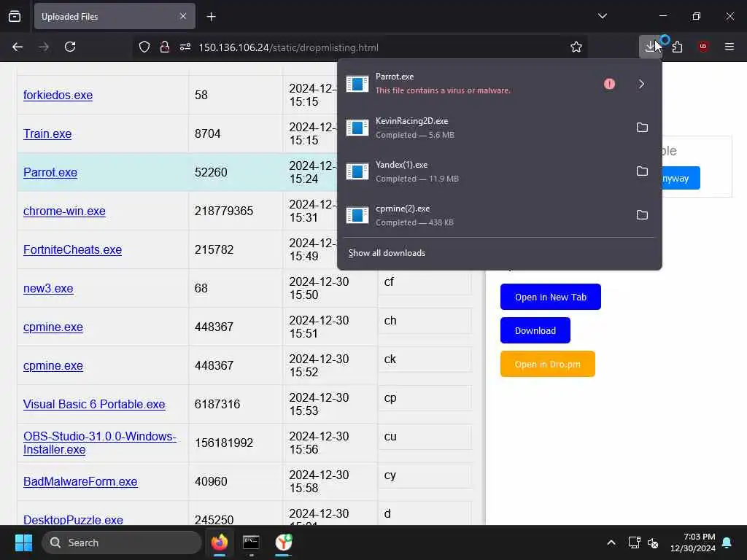This screenshot has width=747, height=560.
Task: Open the Yandex browser taskbar icon
Action: tap(284, 542)
